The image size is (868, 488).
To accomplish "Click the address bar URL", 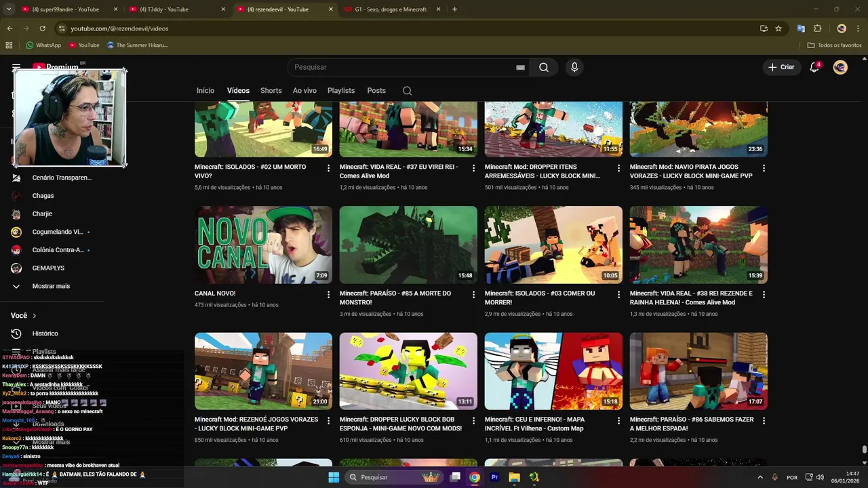I will [x=119, y=28].
